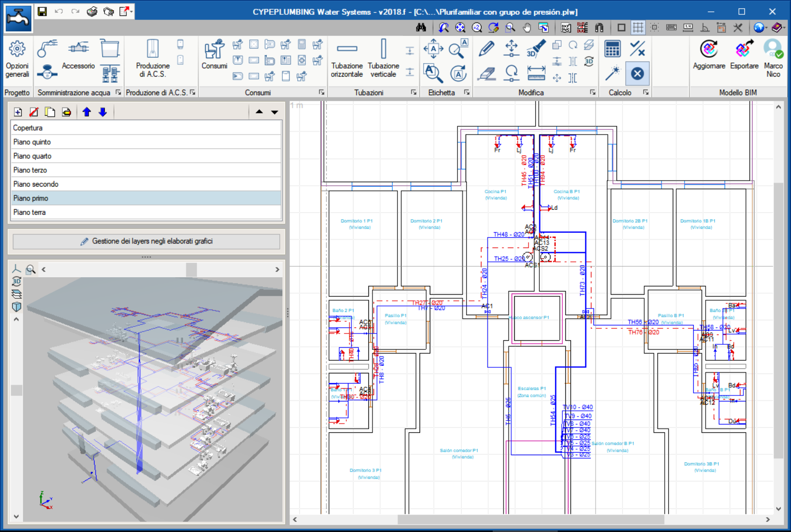Click the move label arrows icon
The height and width of the screenshot is (532, 791).
coord(433,49)
